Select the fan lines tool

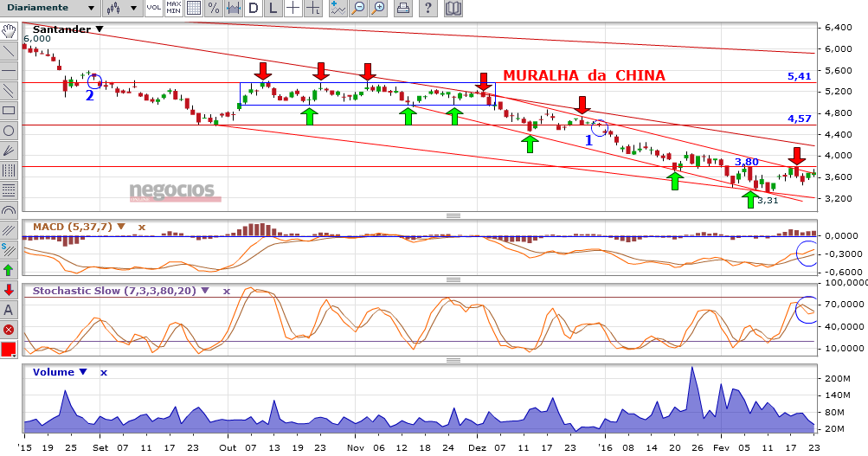(9, 151)
